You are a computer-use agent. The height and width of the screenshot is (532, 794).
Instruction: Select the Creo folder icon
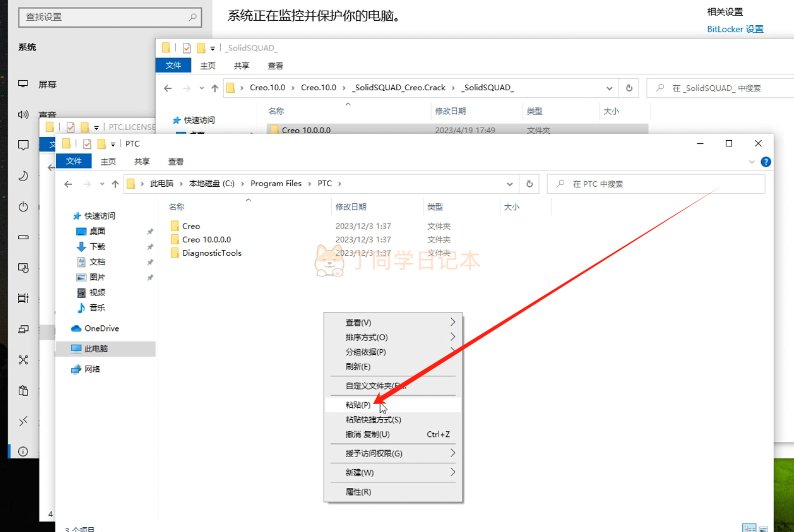[x=174, y=226]
